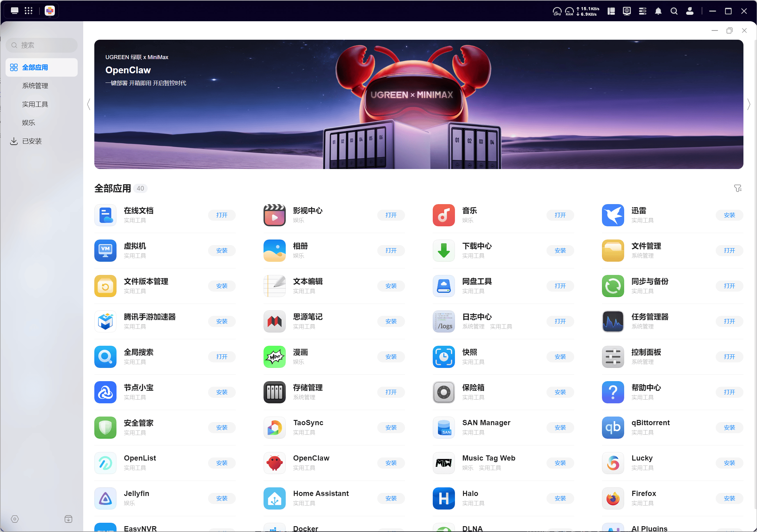Click the Firefox app icon
The width and height of the screenshot is (757, 532).
point(612,498)
